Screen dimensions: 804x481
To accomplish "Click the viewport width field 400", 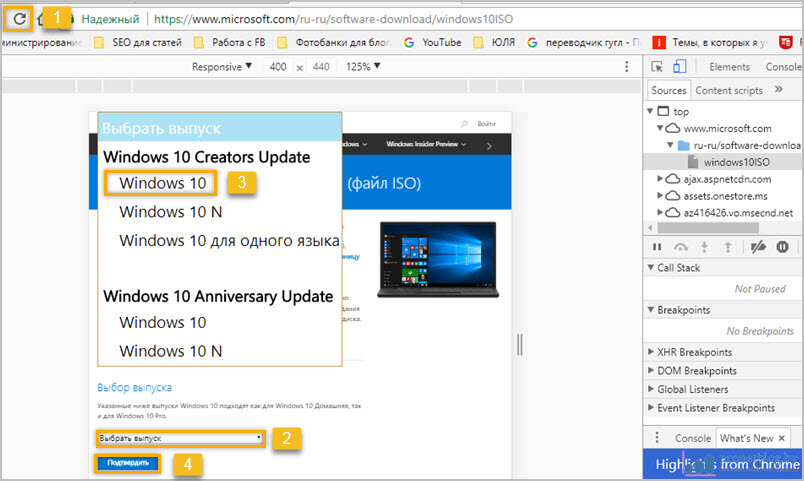I will coord(278,67).
